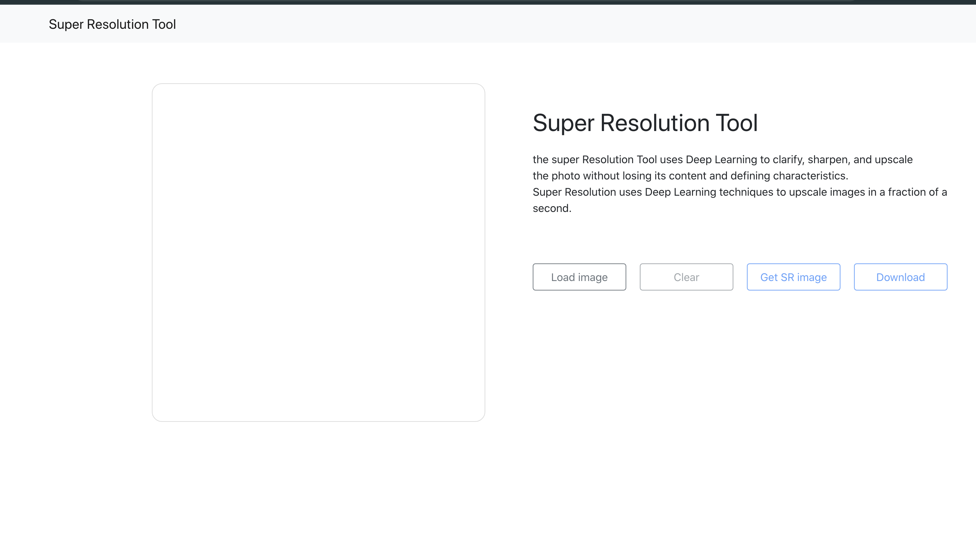The image size is (976, 560).
Task: Hit the blue Download button
Action: (x=900, y=277)
